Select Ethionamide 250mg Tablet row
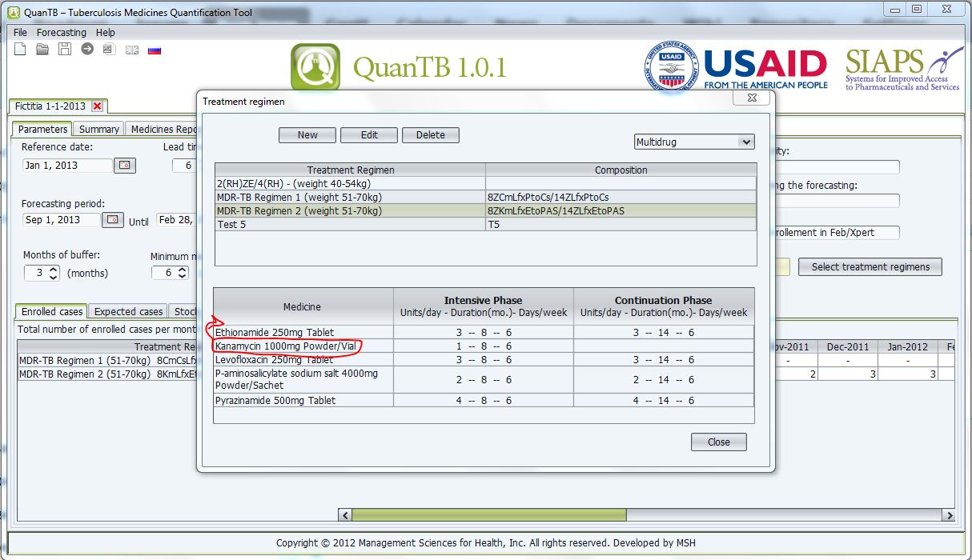 [484, 332]
